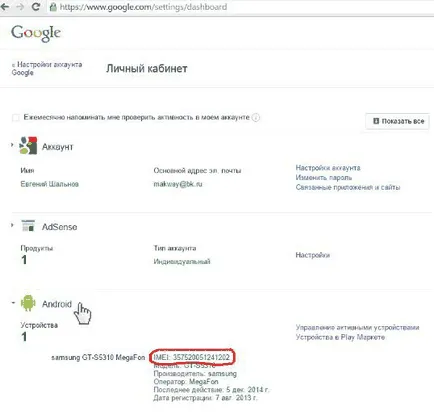Click the Устройства label under Android

point(39,325)
